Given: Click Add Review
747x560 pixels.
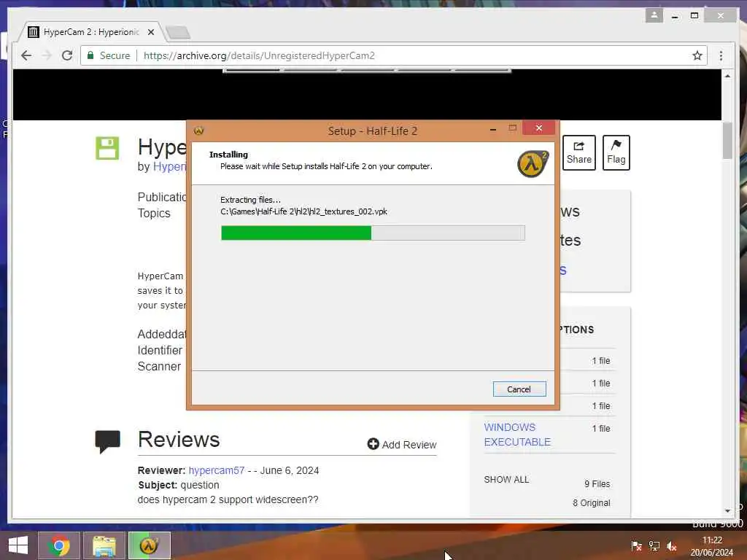Looking at the screenshot, I should (402, 444).
